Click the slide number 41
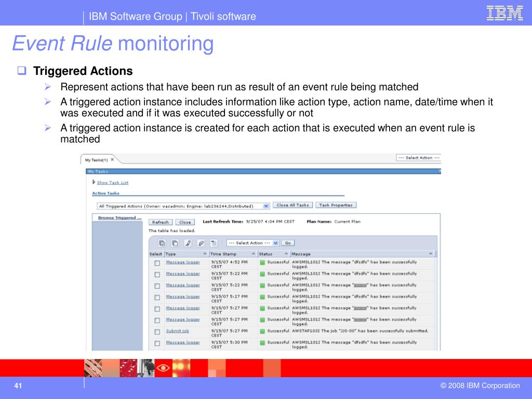This screenshot has width=532, height=399. pos(18,386)
